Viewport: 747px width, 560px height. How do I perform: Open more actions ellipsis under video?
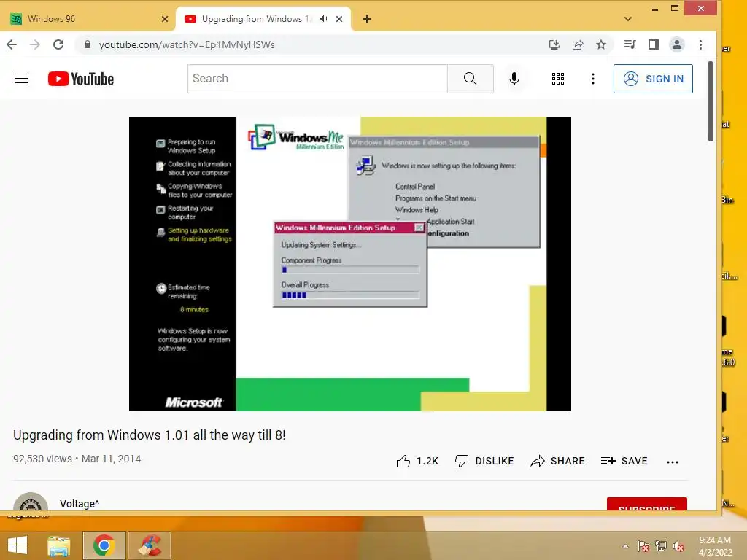[x=672, y=462]
